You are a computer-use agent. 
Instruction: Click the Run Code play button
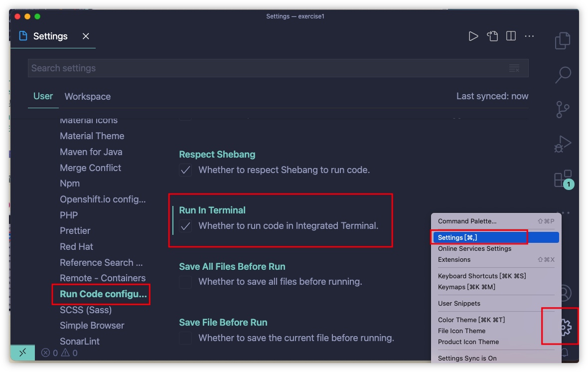pos(473,36)
